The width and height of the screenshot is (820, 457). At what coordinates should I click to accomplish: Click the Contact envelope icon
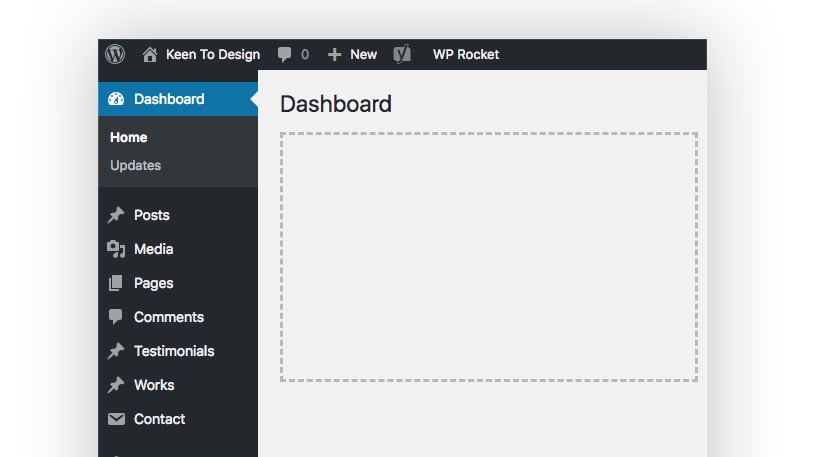pyautogui.click(x=116, y=419)
